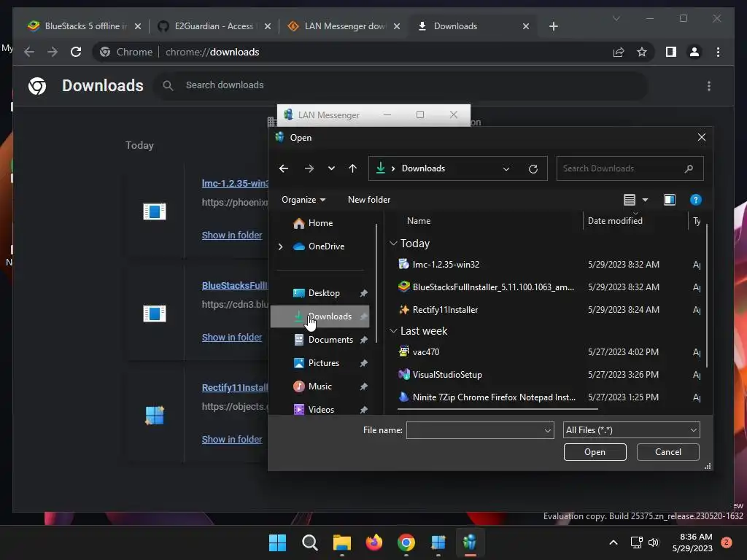Open the Chrome three-dot menu
The image size is (747, 560).
[718, 52]
